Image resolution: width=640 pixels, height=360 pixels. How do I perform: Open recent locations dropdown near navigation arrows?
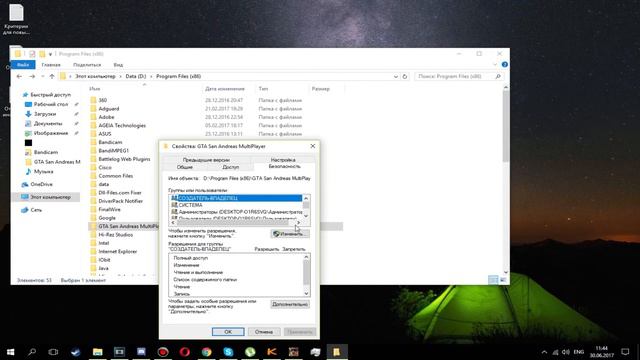(x=42, y=76)
